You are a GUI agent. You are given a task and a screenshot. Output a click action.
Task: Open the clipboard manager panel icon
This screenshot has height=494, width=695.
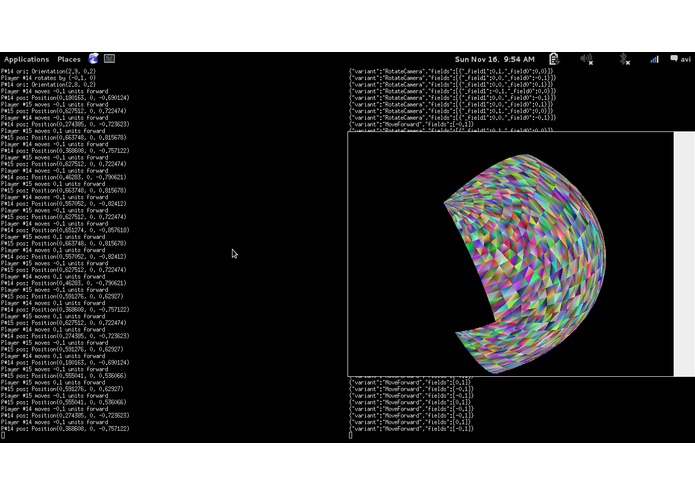[x=554, y=59]
